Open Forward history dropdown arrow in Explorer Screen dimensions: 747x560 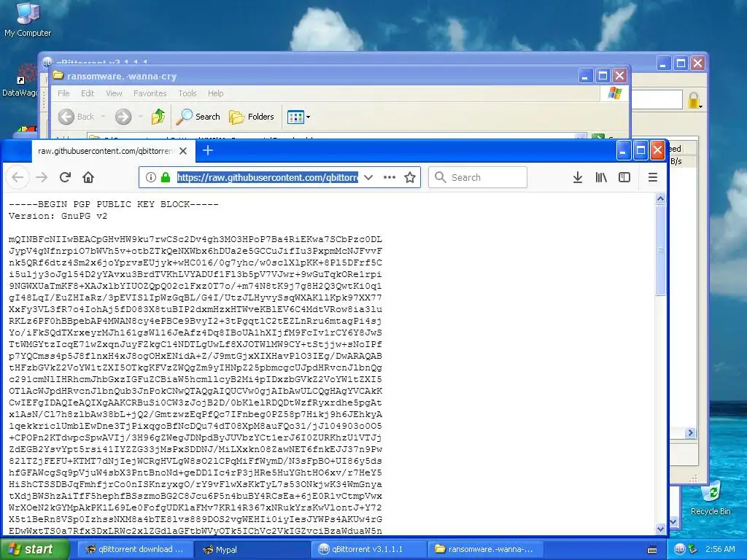pyautogui.click(x=140, y=117)
